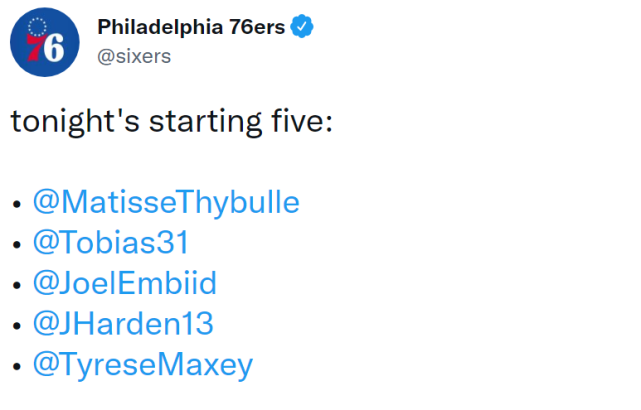Viewport: 641px width, 410px height.
Task: View the @TyreseMaxey mention
Action: tap(143, 365)
